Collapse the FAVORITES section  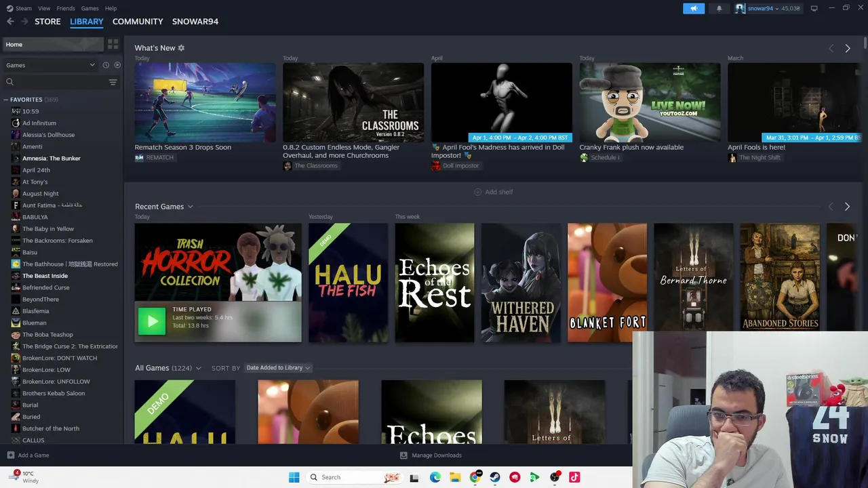pyautogui.click(x=6, y=100)
